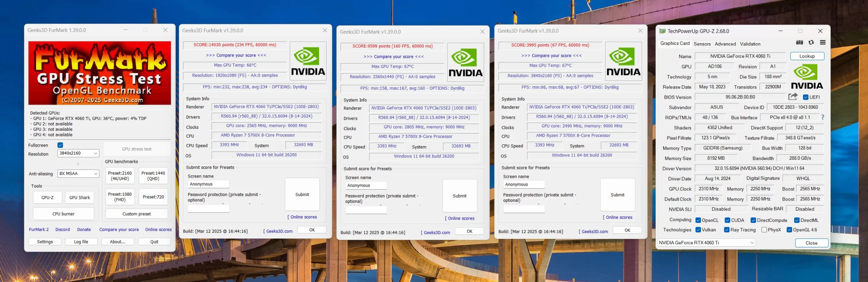Click the Bus Interface question mark icon
The width and height of the screenshot is (868, 282).
(x=823, y=117)
